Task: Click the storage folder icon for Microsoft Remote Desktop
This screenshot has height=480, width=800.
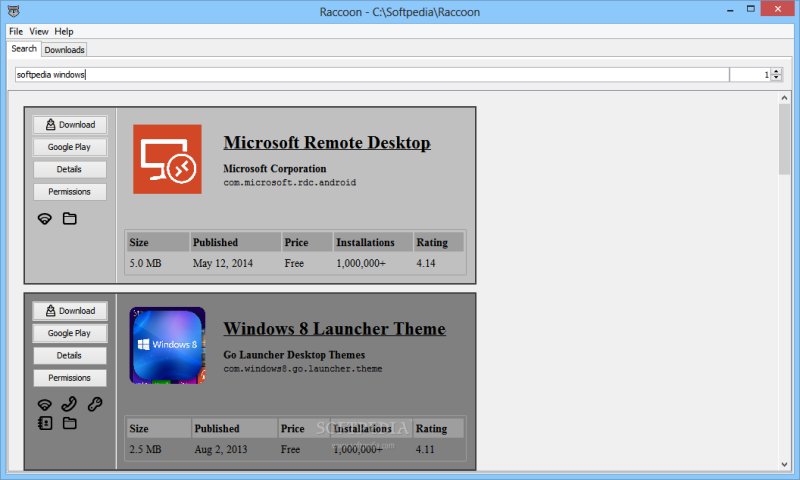Action: (69, 218)
